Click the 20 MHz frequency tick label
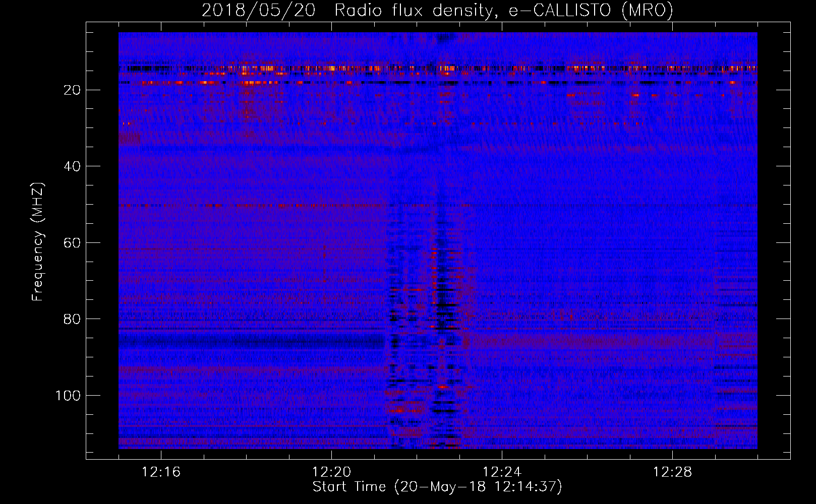 point(72,90)
